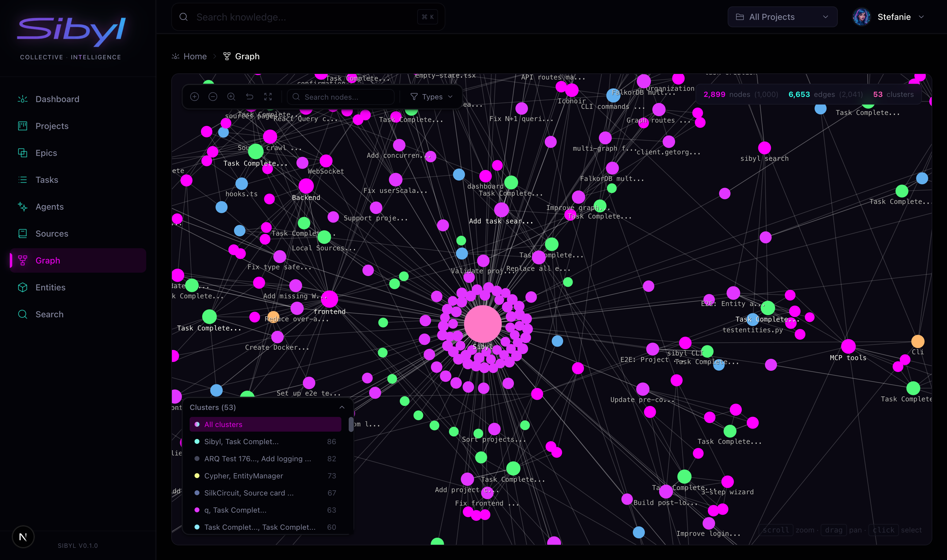This screenshot has height=560, width=947.
Task: Select the 'Sibyl, Task Complet...' cluster
Action: pyautogui.click(x=241, y=441)
